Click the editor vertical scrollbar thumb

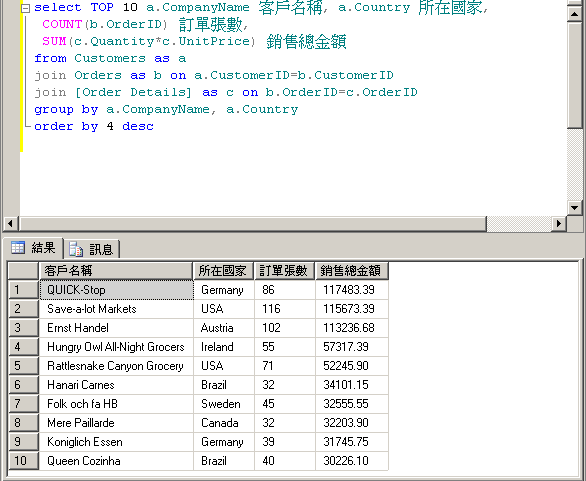tap(574, 75)
